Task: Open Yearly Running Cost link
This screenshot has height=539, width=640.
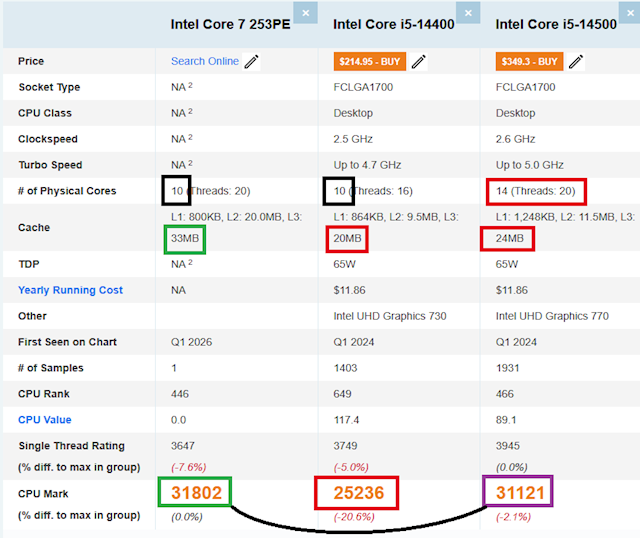Action: pyautogui.click(x=70, y=290)
